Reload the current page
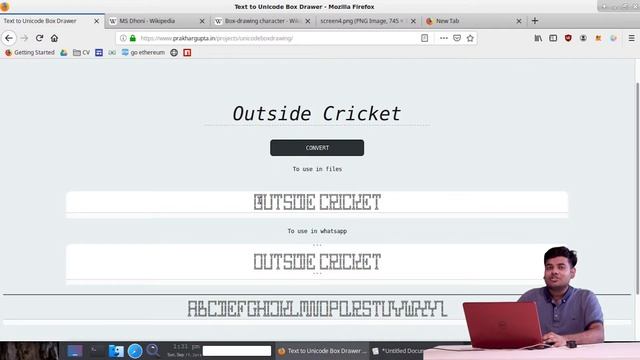Screen dimensions: 640x360 coord(39,38)
